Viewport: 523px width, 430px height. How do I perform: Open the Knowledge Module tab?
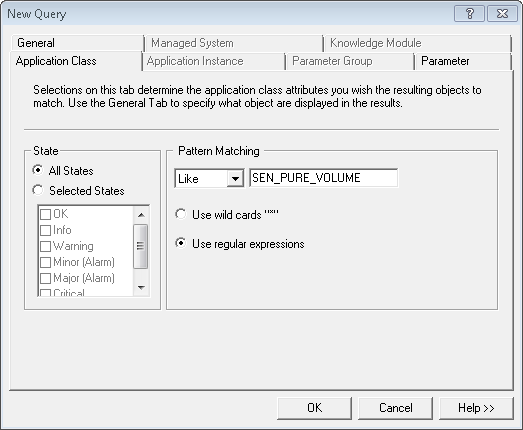click(417, 43)
